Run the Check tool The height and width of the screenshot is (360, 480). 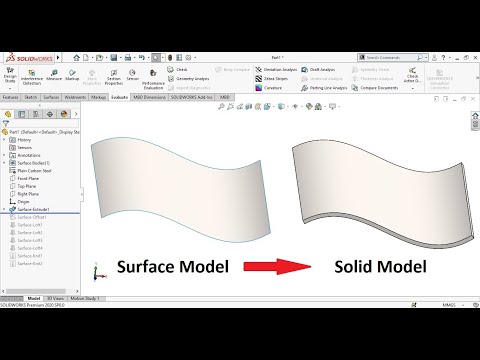[177, 69]
